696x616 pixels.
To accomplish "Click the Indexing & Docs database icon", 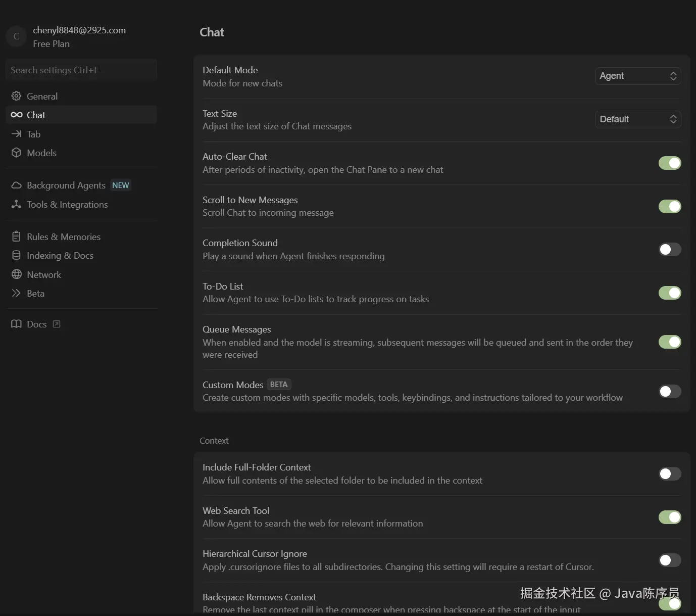I will click(16, 255).
